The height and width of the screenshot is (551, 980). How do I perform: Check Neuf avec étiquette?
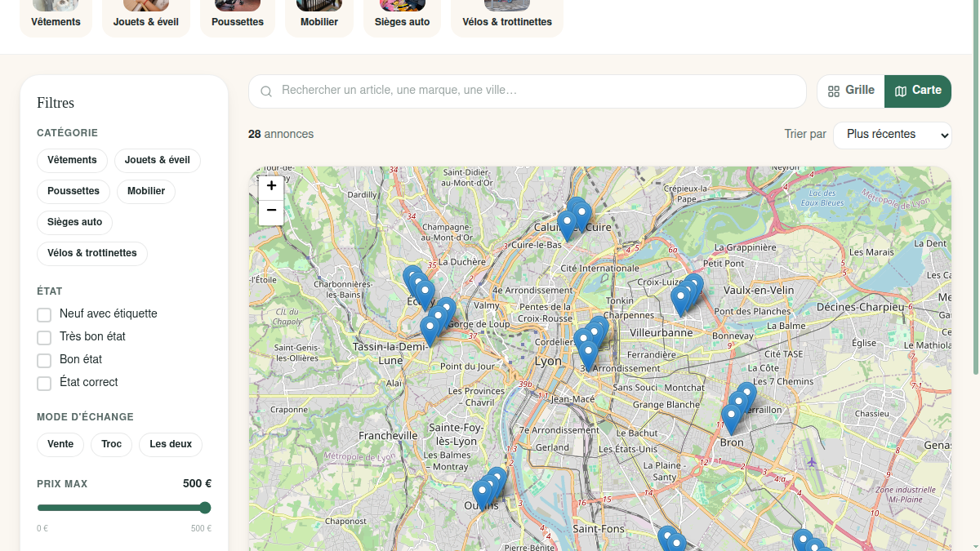point(44,314)
